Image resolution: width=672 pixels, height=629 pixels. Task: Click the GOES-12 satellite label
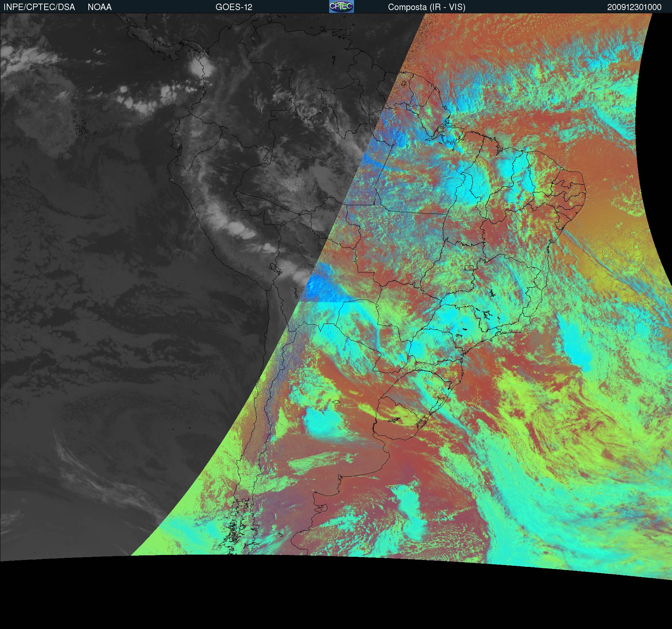click(234, 7)
